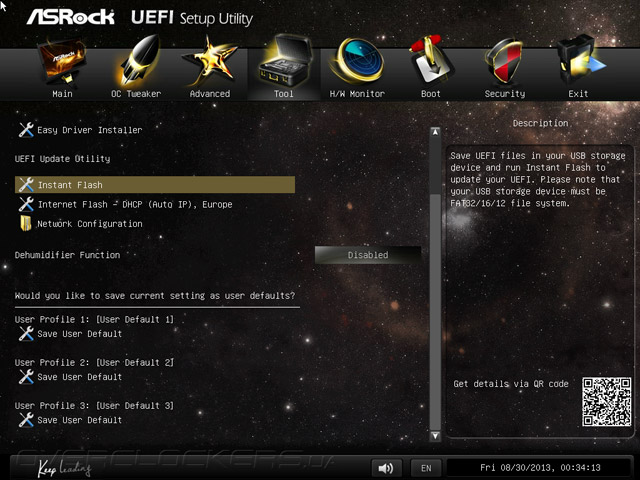
Task: Open the Security shield icon
Action: tap(504, 61)
